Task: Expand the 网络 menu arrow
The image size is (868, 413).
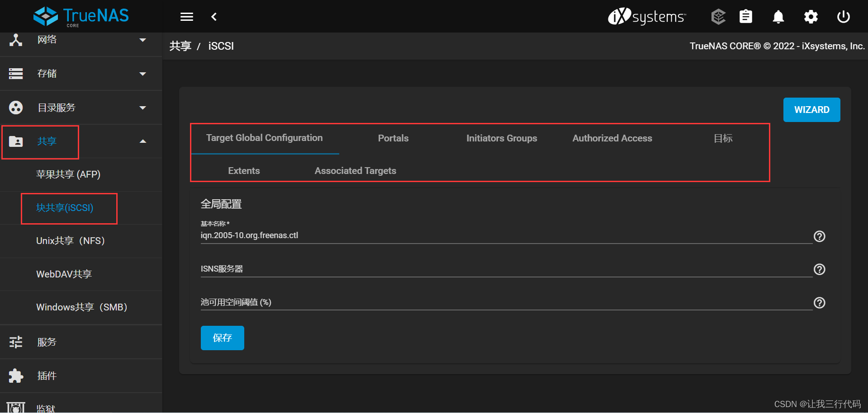Action: (143, 40)
